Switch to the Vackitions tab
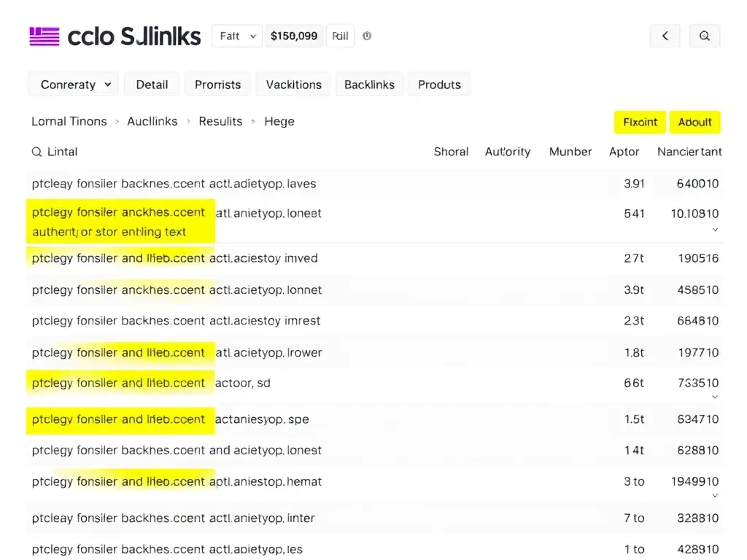This screenshot has height=560, width=747. click(x=293, y=85)
